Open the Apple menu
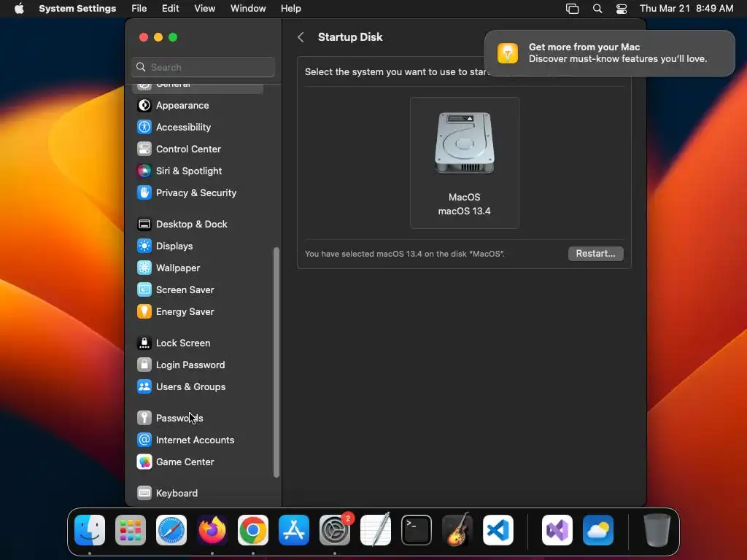The width and height of the screenshot is (747, 560). [19, 9]
